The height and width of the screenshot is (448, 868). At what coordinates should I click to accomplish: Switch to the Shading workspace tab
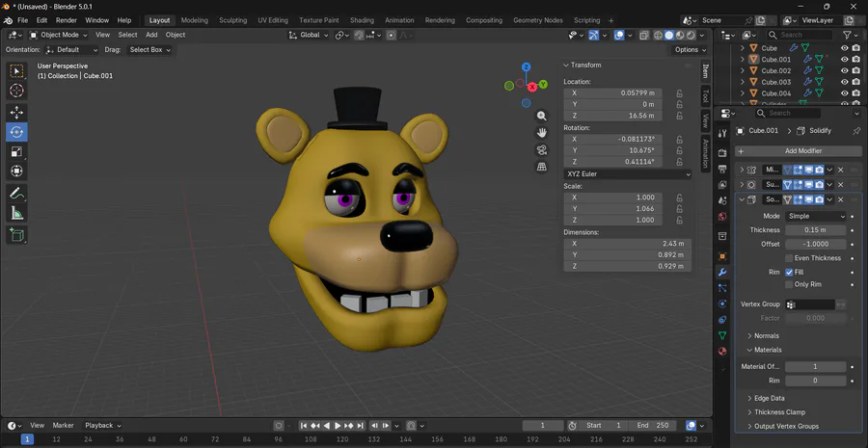point(362,20)
